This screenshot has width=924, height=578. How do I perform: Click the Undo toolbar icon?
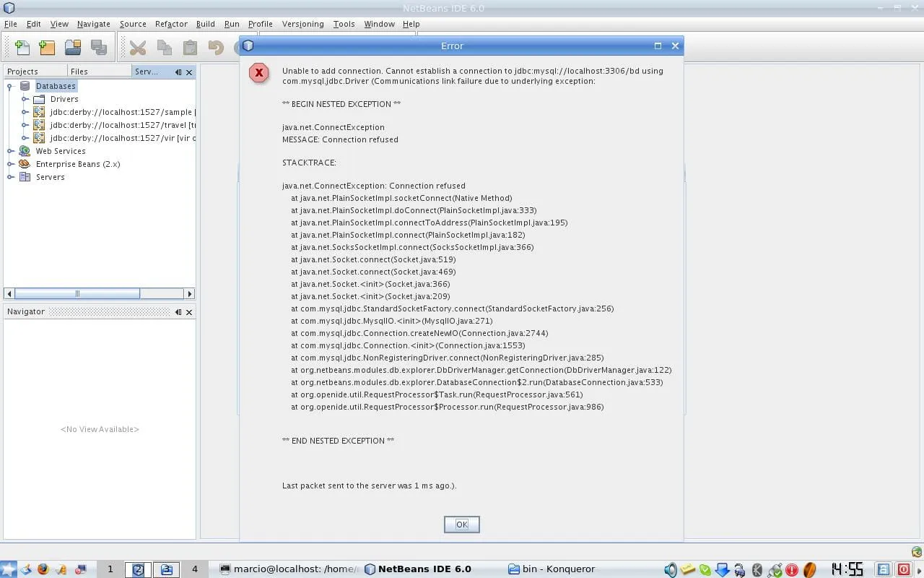click(216, 48)
